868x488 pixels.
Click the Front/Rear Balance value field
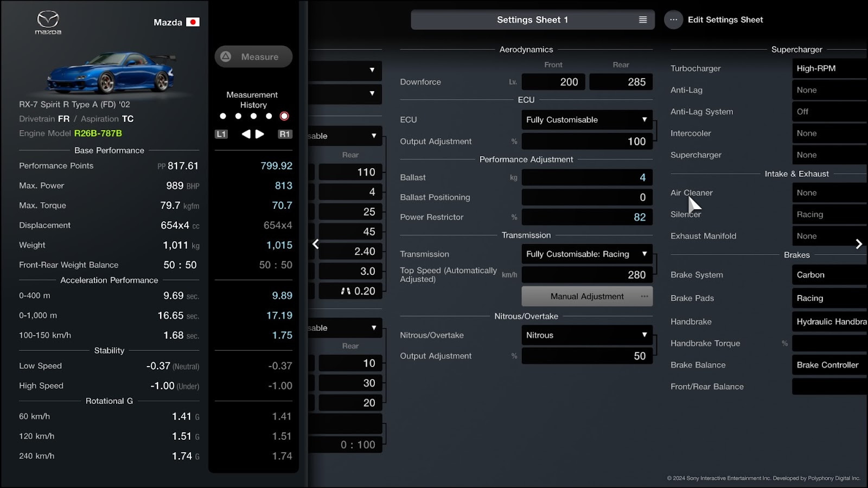point(830,387)
